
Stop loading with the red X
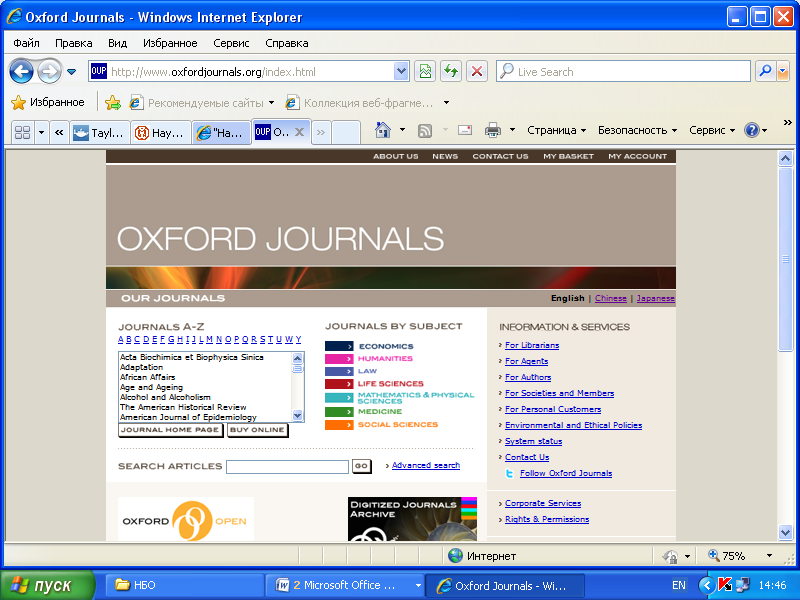[x=477, y=71]
